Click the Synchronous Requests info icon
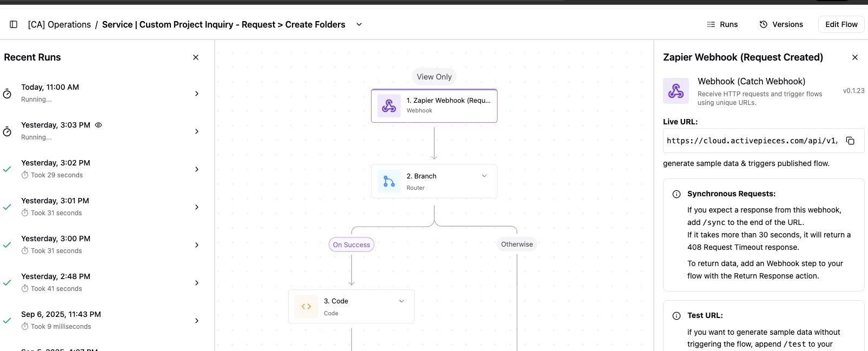This screenshot has width=868, height=351. coord(676,194)
